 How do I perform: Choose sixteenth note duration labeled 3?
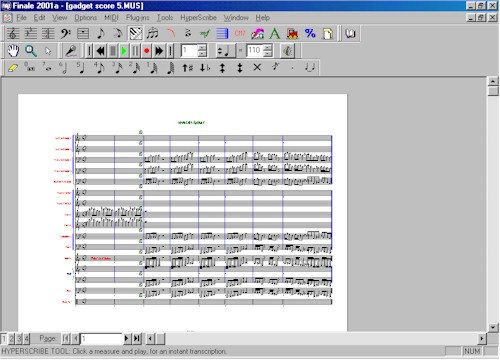(117, 68)
